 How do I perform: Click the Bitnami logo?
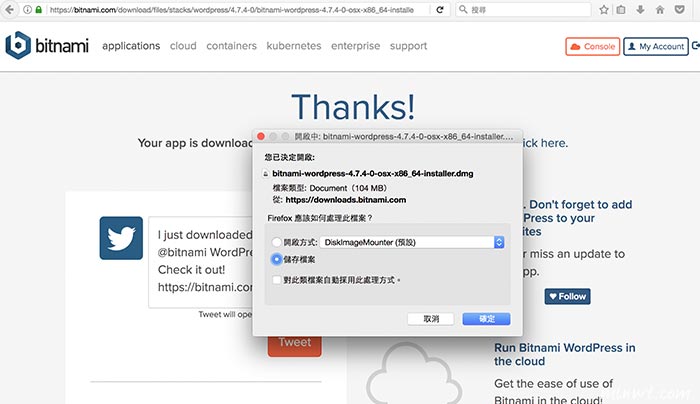[x=47, y=46]
